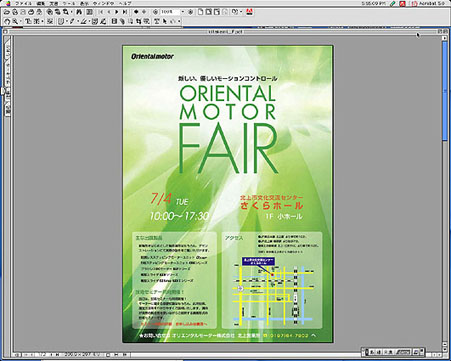
Task: Click the 100% zoom value field
Action: point(170,12)
